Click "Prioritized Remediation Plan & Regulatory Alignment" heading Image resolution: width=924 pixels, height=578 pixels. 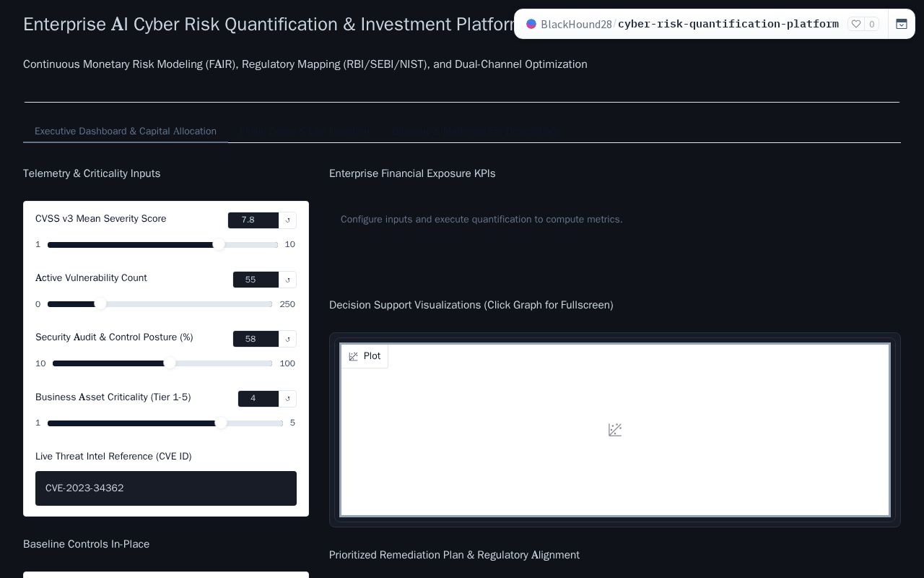(x=454, y=555)
